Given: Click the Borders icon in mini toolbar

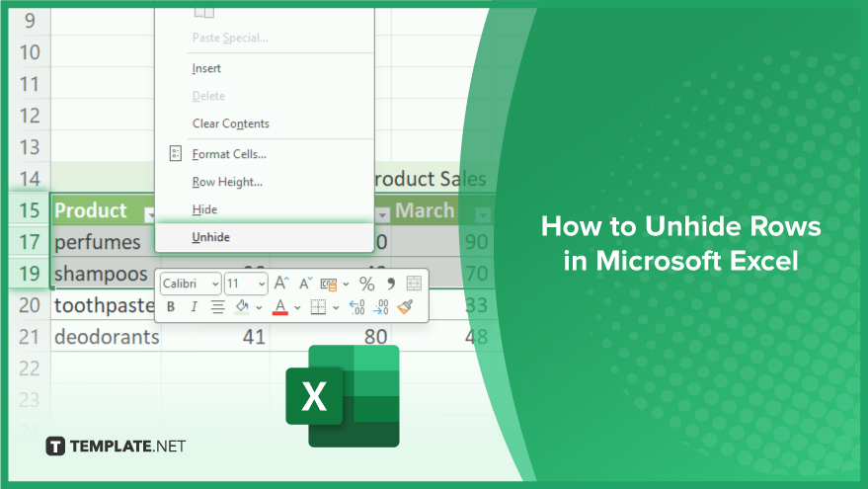Looking at the screenshot, I should [x=318, y=307].
